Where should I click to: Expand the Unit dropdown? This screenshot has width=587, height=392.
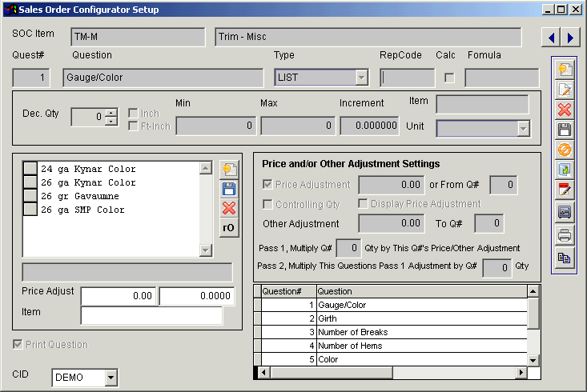(523, 129)
